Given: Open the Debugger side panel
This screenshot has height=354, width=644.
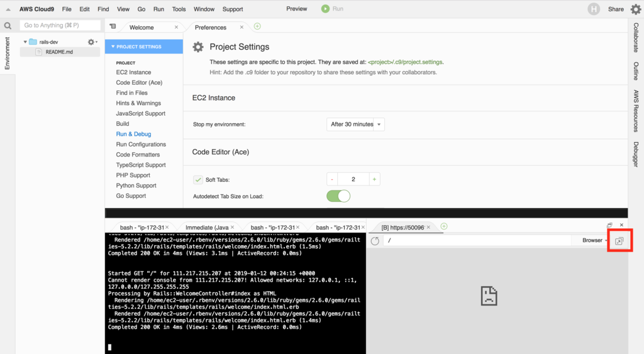Looking at the screenshot, I should 636,155.
